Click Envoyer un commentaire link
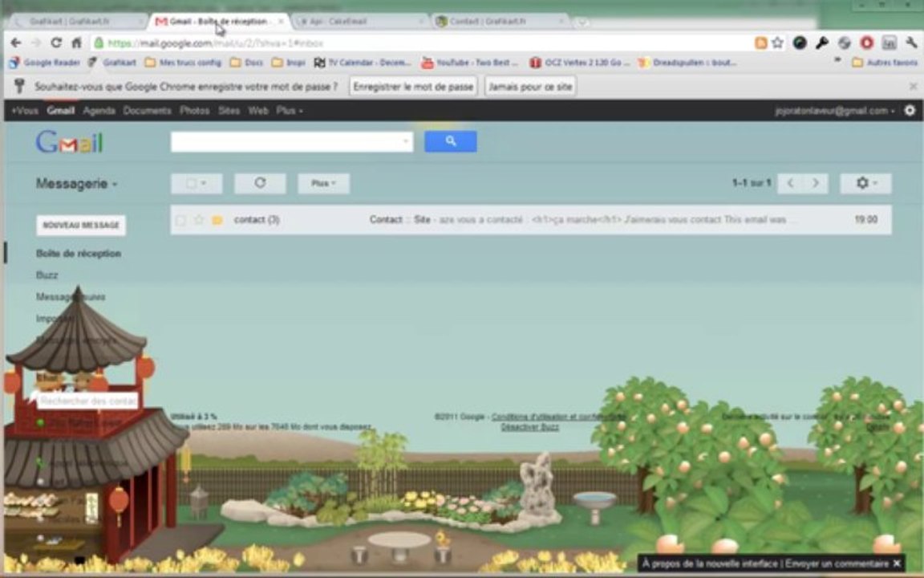Screen dimensions: 924x578 [x=837, y=564]
